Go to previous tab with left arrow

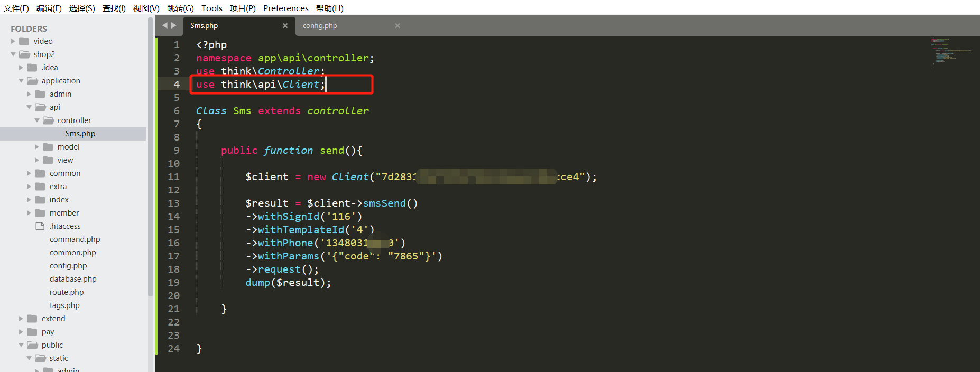coord(165,25)
